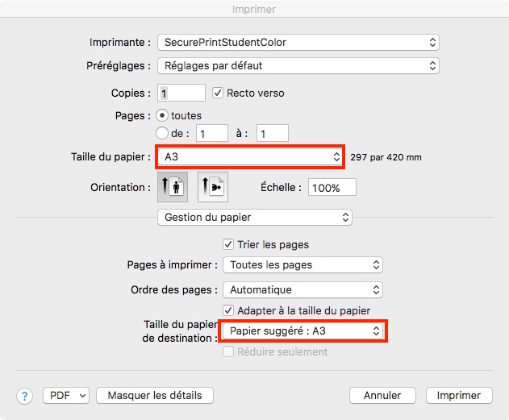
Task: Open Taille du papier A3 dropdown
Action: 250,156
